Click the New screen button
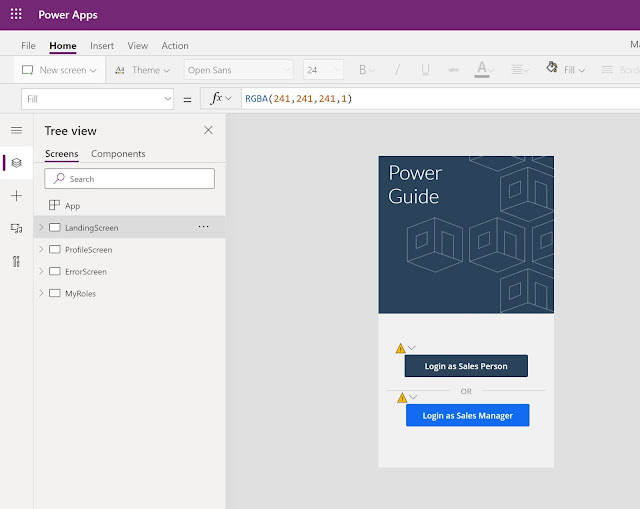The width and height of the screenshot is (640, 509). point(59,70)
